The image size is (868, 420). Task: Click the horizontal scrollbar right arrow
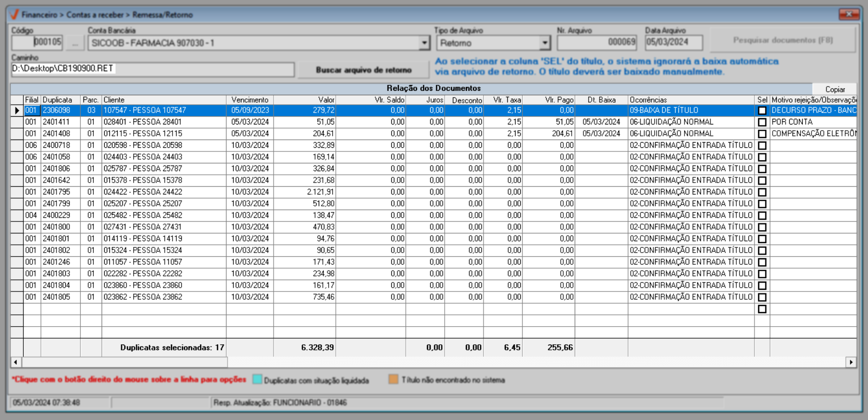click(851, 362)
